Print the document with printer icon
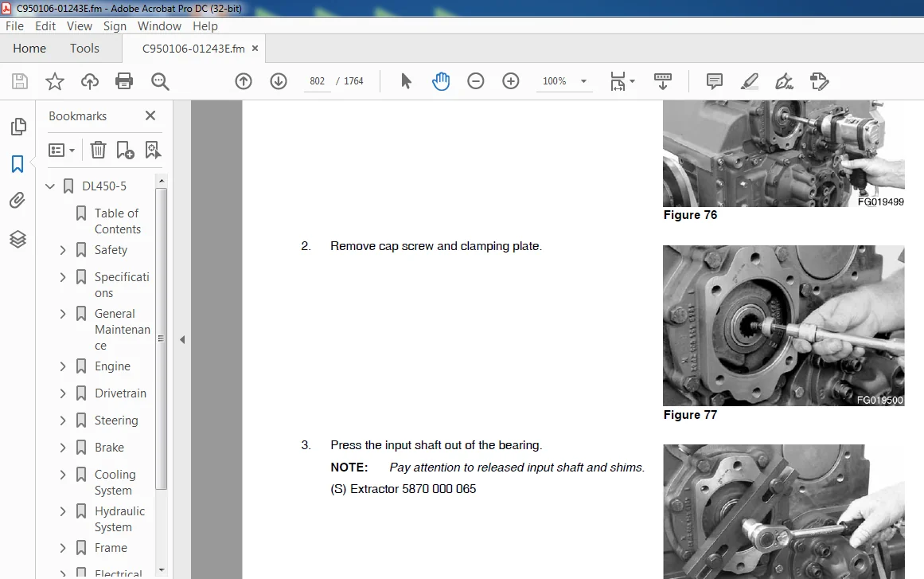The image size is (924, 579). 124,80
